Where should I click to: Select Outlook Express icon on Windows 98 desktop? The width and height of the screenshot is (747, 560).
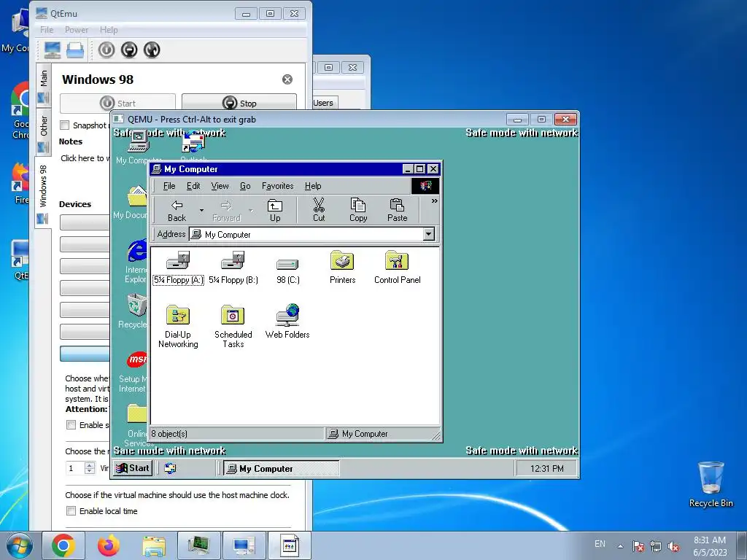(193, 147)
